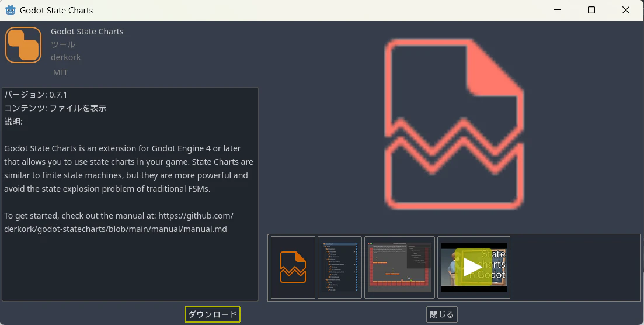The image size is (644, 325).
Task: Select the platformer game screenshot thumbnail
Action: (x=399, y=267)
